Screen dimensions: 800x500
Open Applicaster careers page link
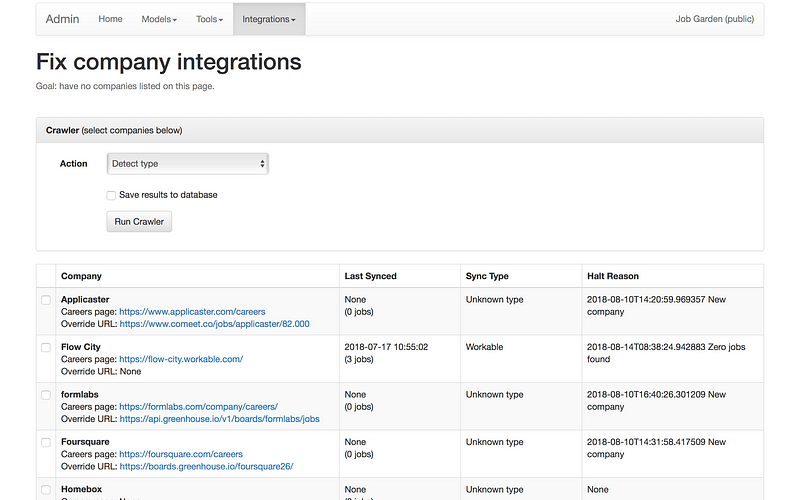(x=192, y=312)
